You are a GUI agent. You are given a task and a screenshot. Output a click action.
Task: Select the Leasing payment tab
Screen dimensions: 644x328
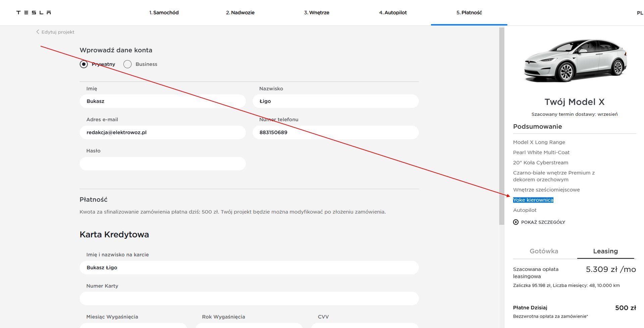click(x=605, y=251)
